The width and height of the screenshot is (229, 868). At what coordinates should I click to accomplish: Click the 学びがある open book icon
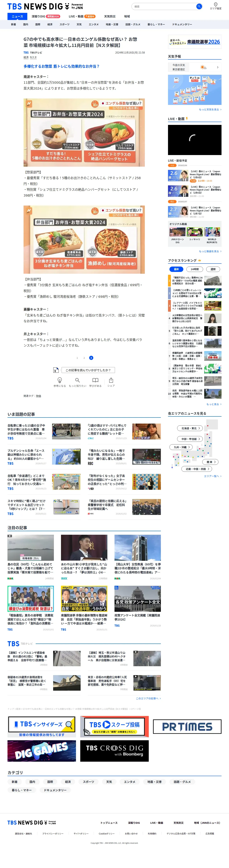95,380
